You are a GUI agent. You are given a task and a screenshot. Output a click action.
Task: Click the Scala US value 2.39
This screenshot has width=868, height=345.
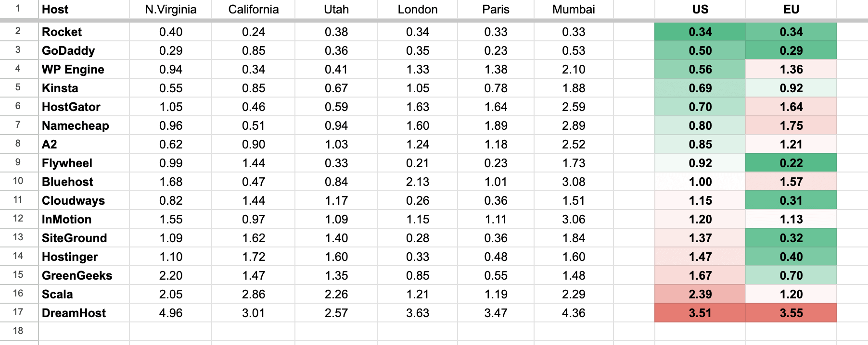[x=700, y=294]
